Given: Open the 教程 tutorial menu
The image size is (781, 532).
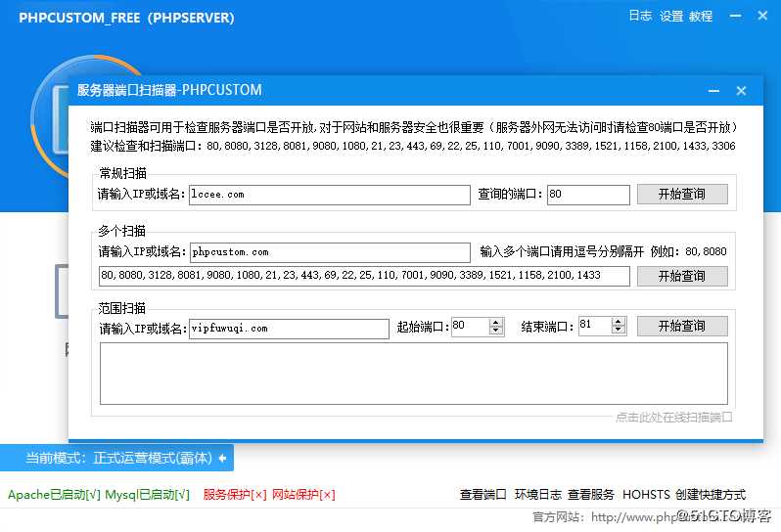Looking at the screenshot, I should (x=701, y=16).
